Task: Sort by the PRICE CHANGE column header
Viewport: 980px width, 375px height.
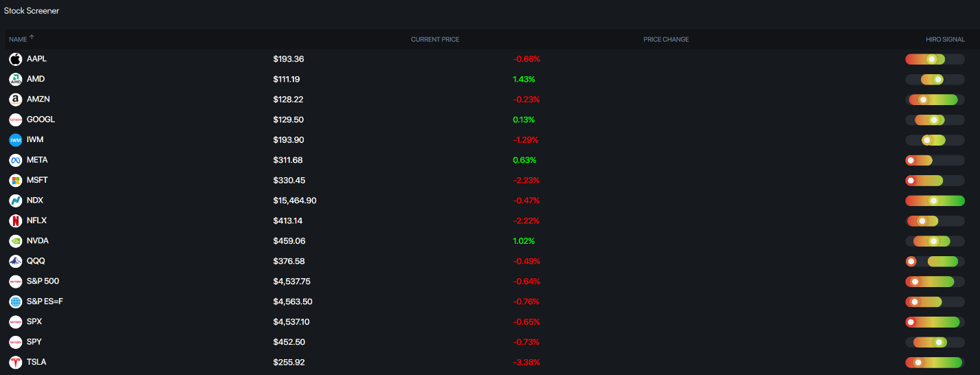Action: tap(666, 40)
